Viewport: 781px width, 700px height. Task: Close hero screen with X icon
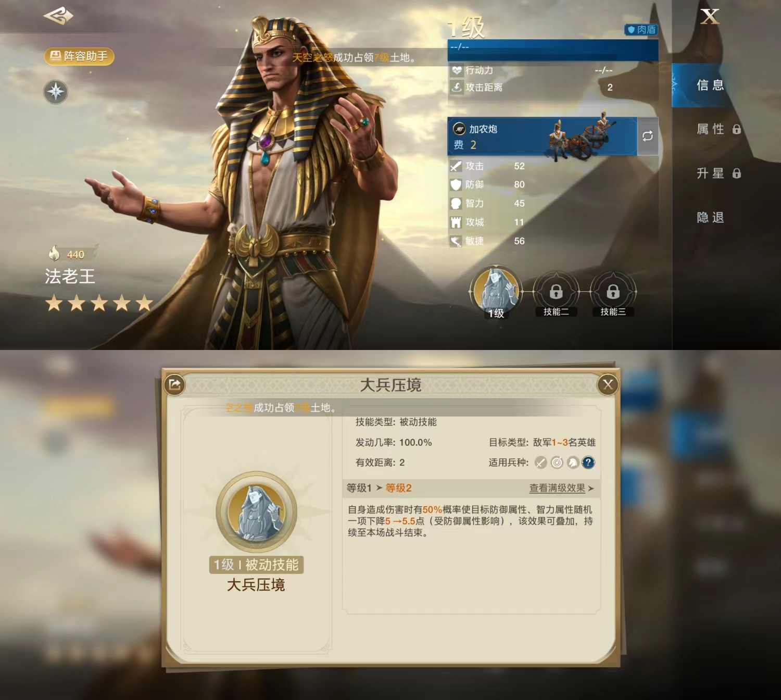709,17
